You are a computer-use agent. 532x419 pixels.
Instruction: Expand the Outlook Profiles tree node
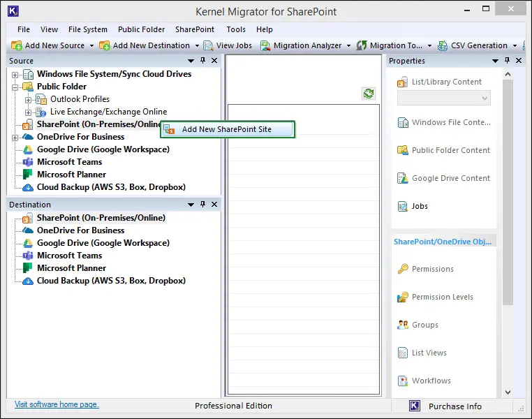29,99
